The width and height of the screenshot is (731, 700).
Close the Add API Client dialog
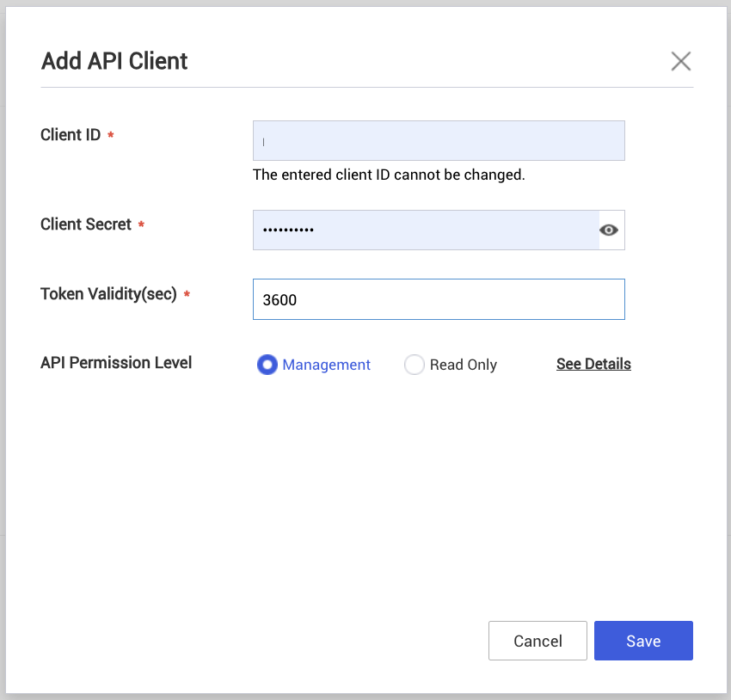[680, 61]
